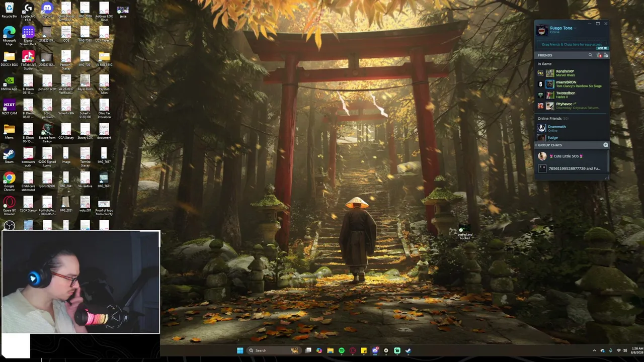Open the NVIDIA App desktop icon

click(9, 83)
